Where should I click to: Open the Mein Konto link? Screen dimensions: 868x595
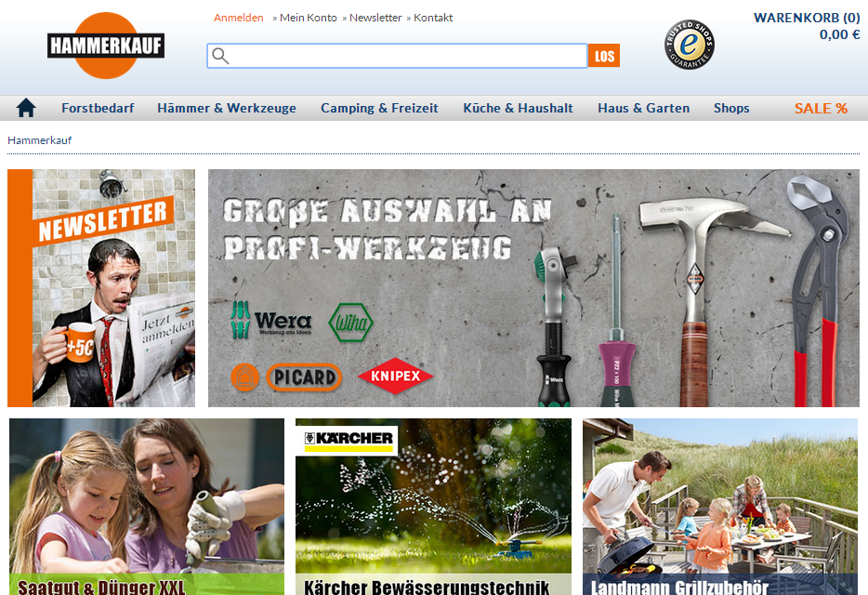tap(309, 18)
